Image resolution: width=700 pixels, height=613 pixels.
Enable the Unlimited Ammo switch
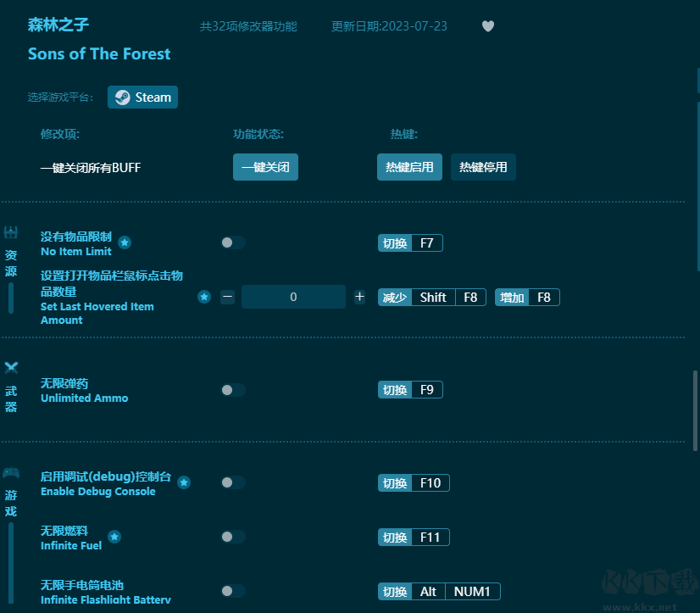(233, 390)
